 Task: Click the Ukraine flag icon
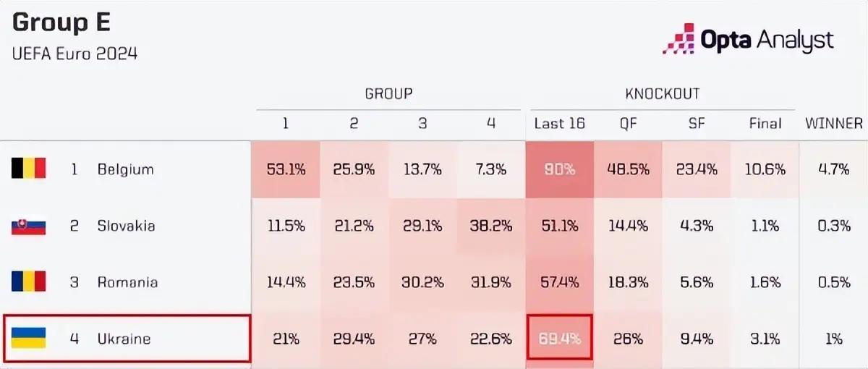tap(29, 338)
